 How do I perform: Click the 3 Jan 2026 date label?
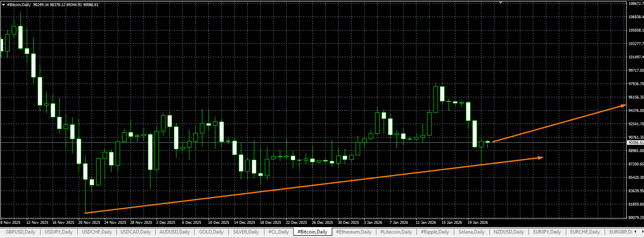click(x=373, y=223)
